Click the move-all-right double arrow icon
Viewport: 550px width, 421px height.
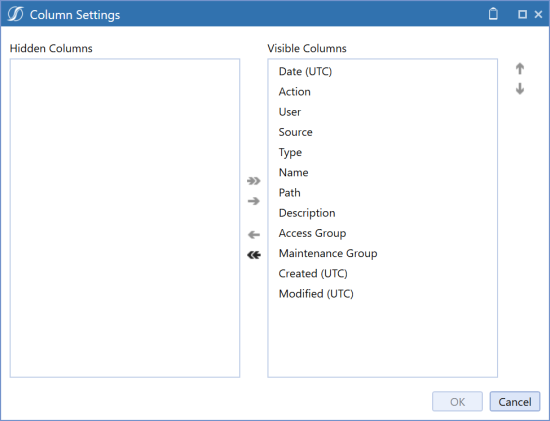(254, 181)
